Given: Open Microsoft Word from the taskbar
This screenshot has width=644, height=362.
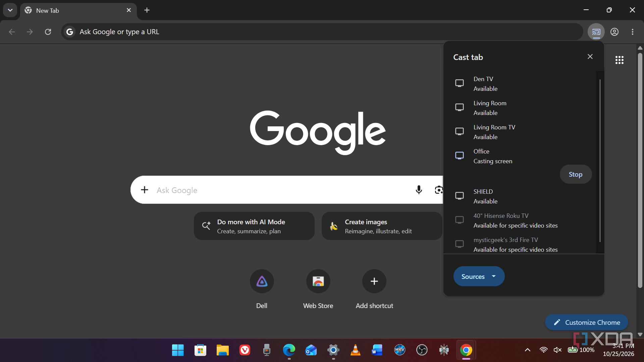Looking at the screenshot, I should [377, 350].
